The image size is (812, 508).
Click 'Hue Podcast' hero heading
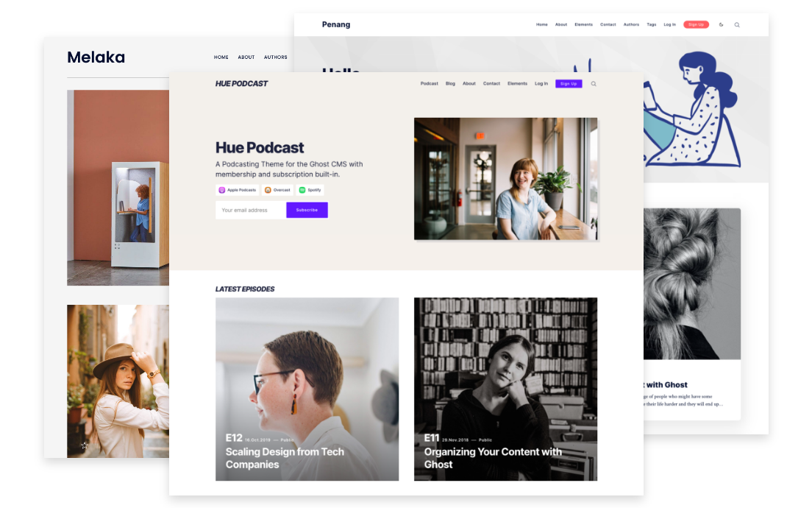point(260,148)
